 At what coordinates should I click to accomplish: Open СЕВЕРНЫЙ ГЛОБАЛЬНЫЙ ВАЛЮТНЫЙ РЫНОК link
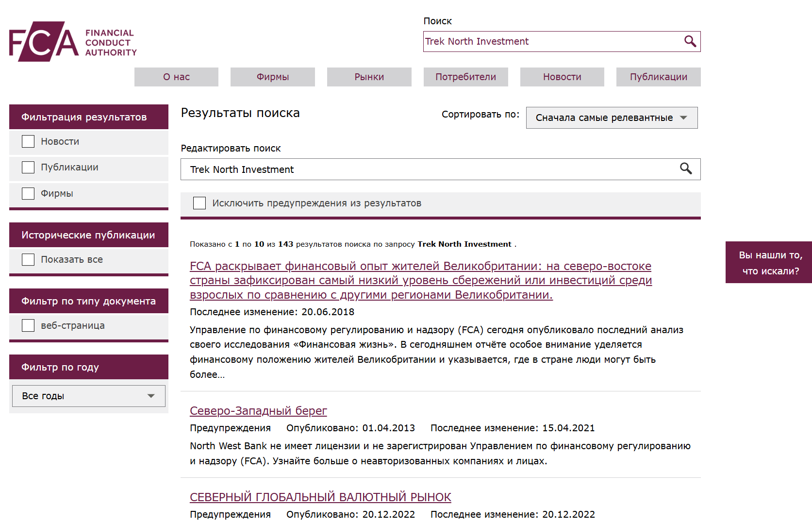320,497
